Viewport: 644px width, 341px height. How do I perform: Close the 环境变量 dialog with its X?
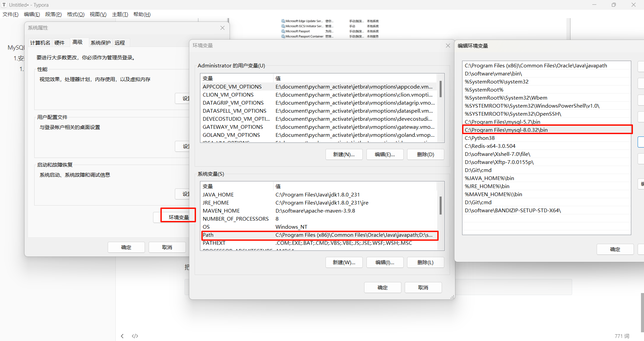(448, 46)
